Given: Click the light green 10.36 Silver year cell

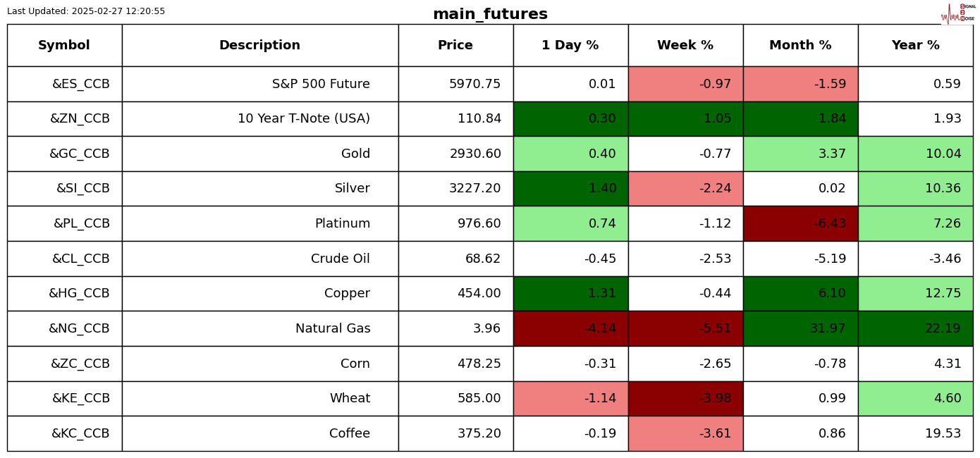Looking at the screenshot, I should pos(915,189).
